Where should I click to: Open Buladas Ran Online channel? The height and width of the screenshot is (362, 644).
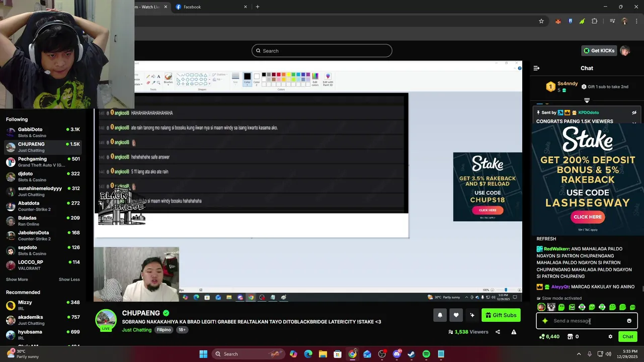tap(43, 221)
